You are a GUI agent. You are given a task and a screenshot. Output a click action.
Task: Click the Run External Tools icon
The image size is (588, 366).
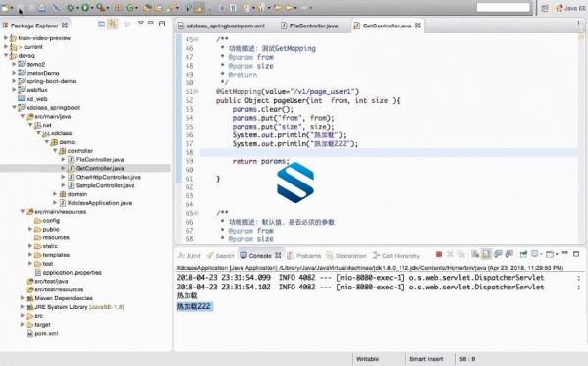100,8
